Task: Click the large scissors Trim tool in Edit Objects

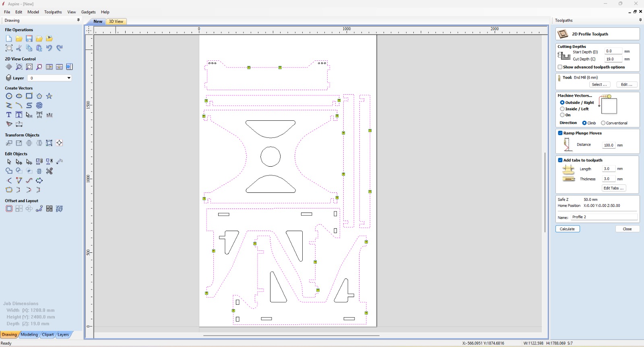Action: click(x=49, y=171)
